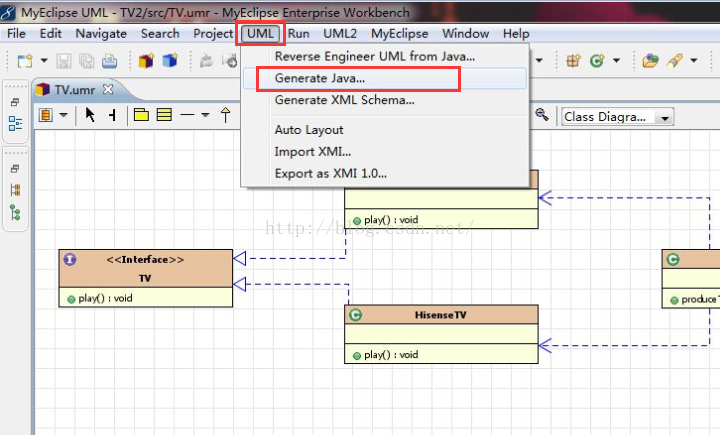Open the association line type dropdown
The height and width of the screenshot is (435, 720).
coord(205,115)
